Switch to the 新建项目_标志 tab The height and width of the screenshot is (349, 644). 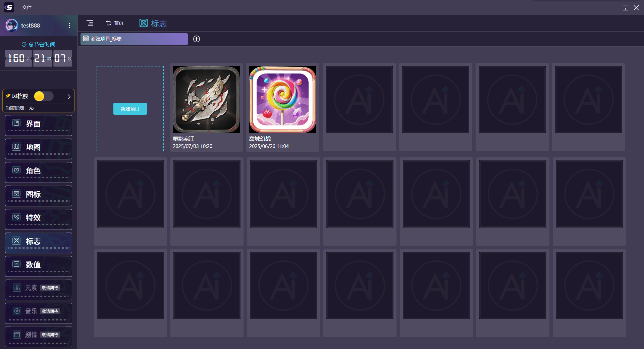(134, 39)
